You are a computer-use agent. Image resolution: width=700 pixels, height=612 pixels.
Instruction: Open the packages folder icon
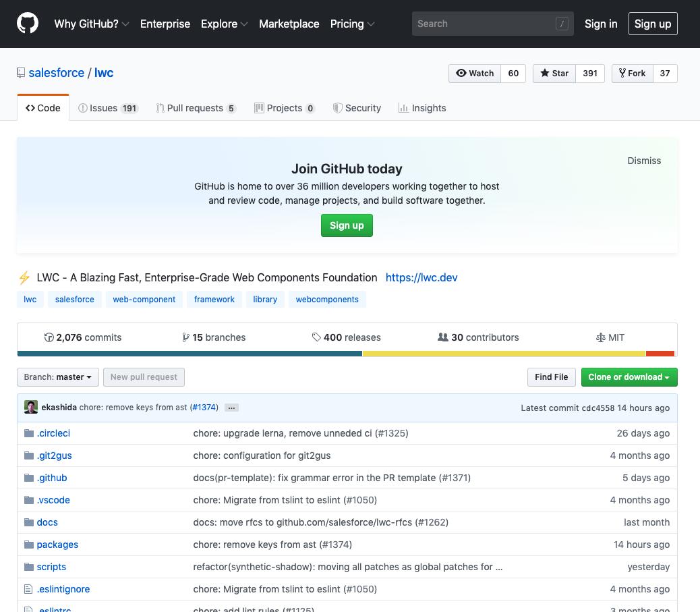28,545
